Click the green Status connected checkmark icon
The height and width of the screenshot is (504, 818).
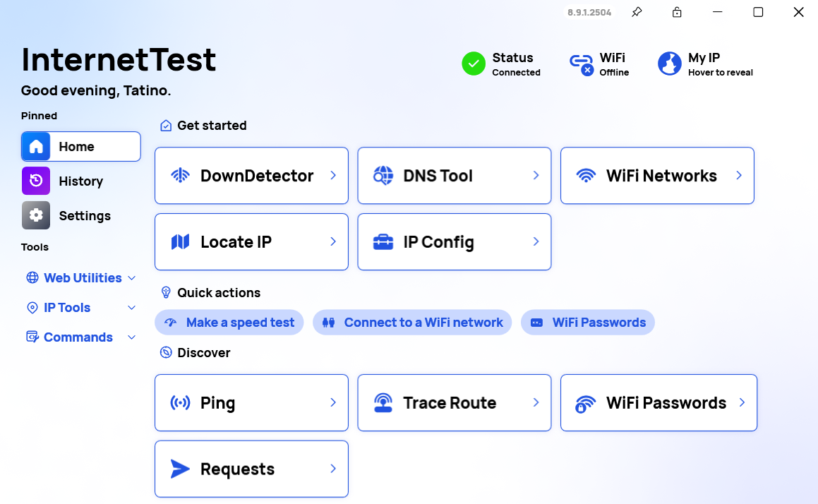[x=474, y=64]
